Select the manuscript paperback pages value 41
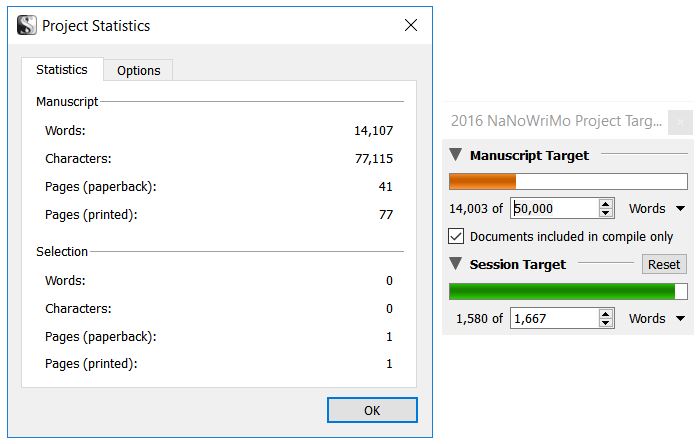Image resolution: width=699 pixels, height=444 pixels. [386, 186]
